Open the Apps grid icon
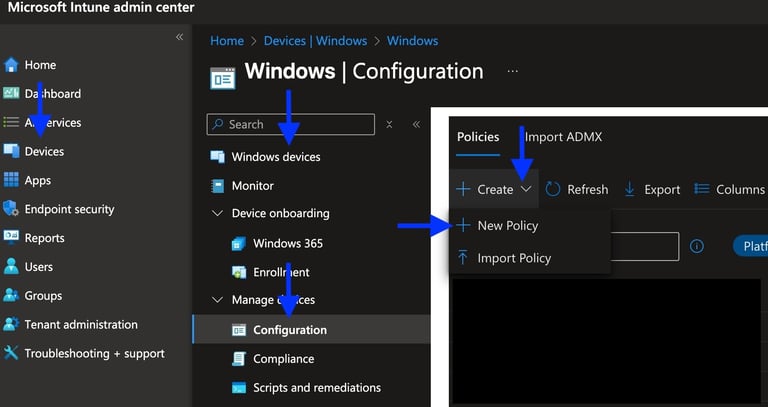The image size is (768, 407). 11,180
